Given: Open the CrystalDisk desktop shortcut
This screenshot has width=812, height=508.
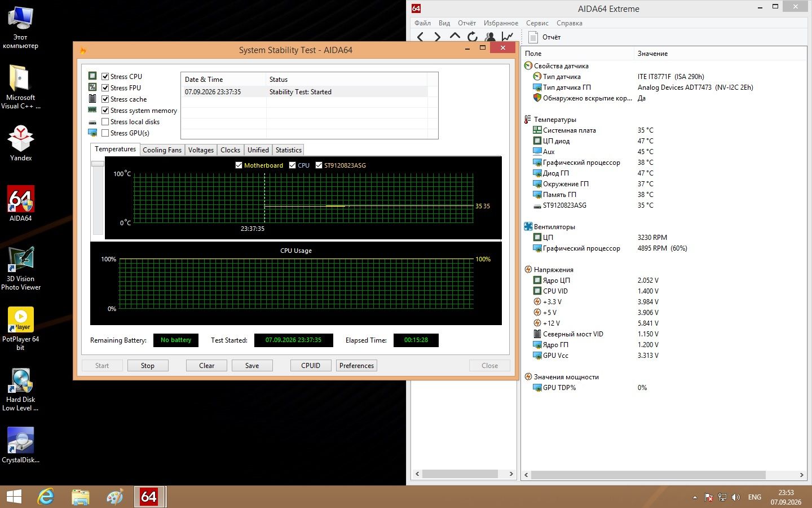Looking at the screenshot, I should click(21, 446).
